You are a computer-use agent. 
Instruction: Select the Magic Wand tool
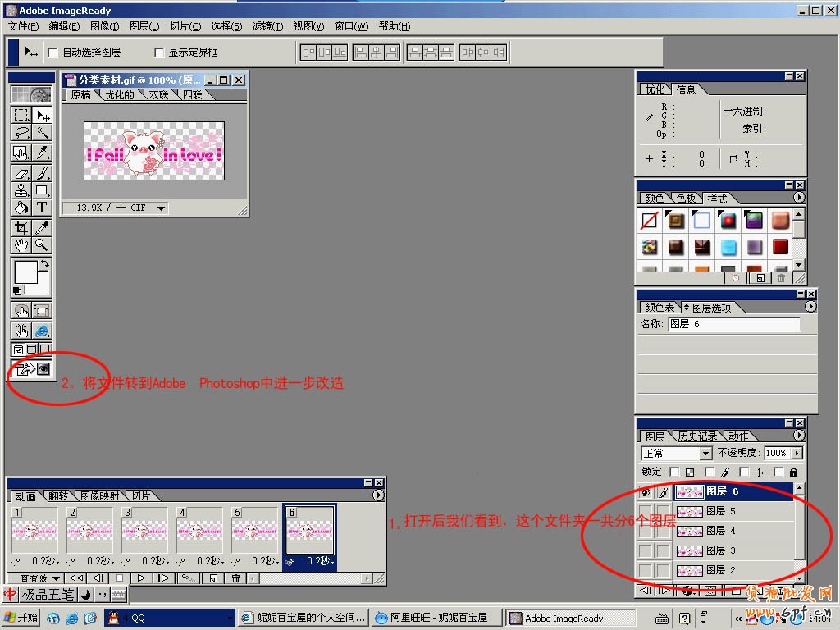pos(42,133)
